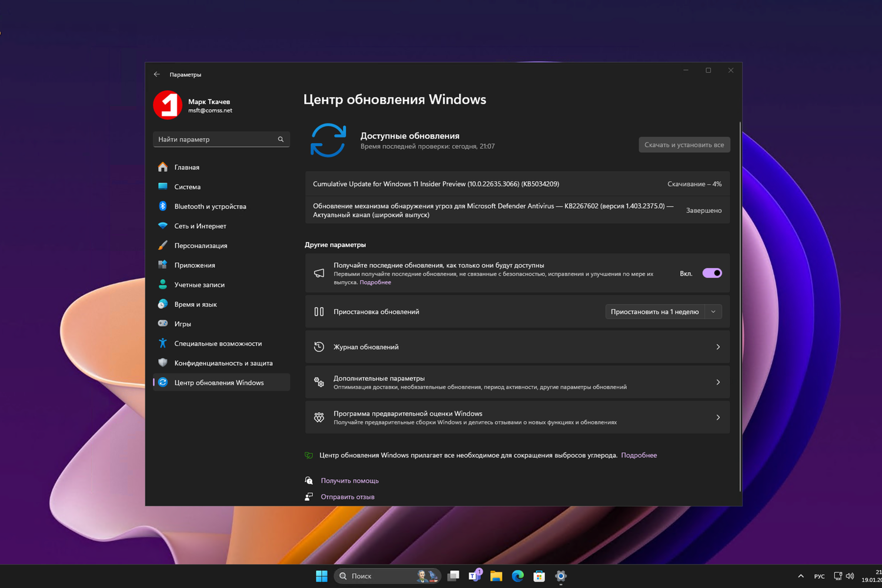Image resolution: width=882 pixels, height=588 pixels.
Task: Navigate to Специальные возможности
Action: [221, 343]
